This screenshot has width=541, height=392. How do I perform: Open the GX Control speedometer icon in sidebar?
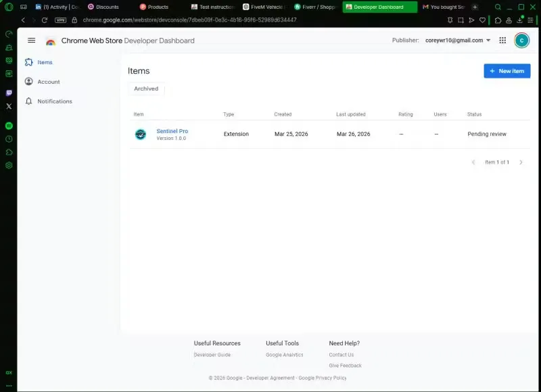click(9, 34)
